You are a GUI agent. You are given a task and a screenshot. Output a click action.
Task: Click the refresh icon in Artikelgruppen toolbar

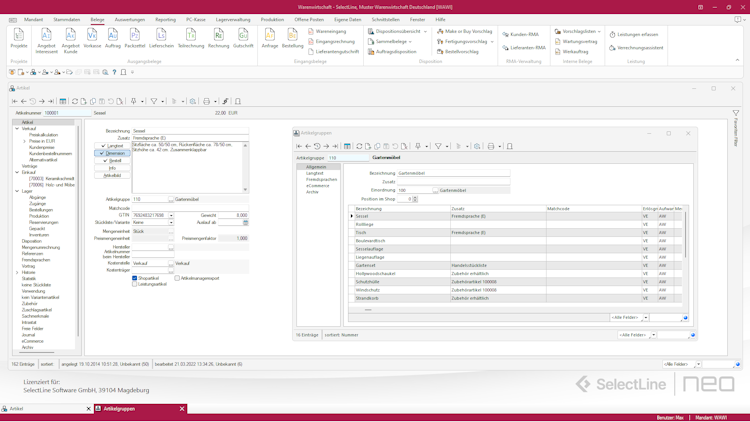(359, 146)
